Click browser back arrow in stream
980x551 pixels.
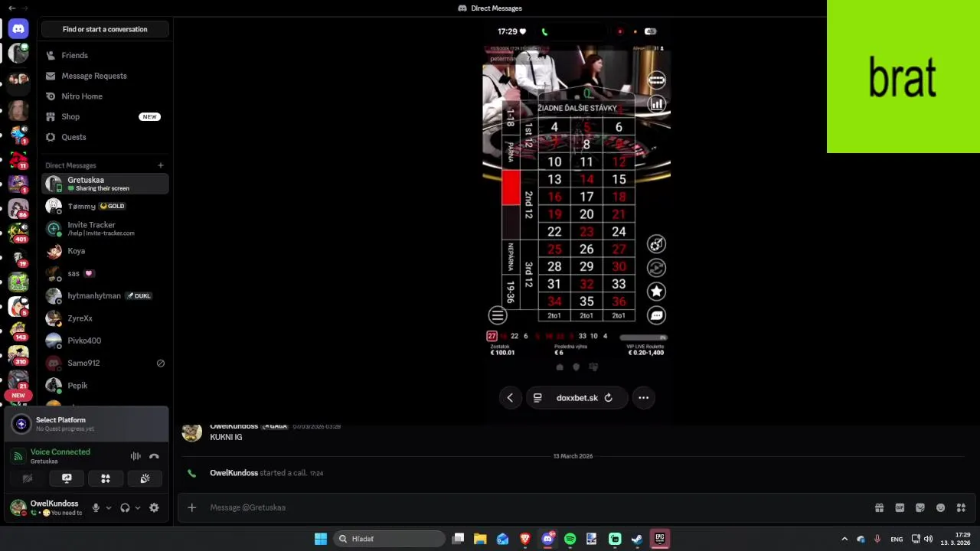[x=510, y=397]
